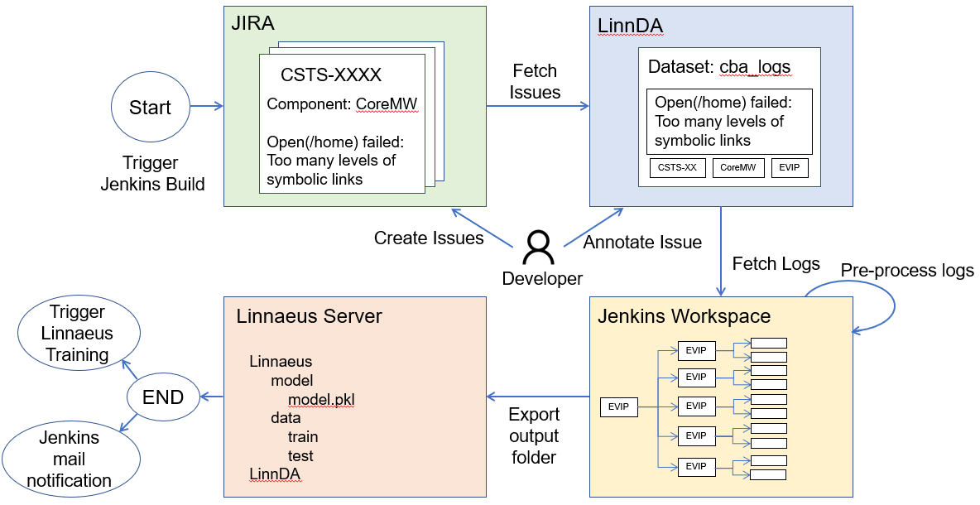Select the test folder entry
The height and width of the screenshot is (505, 980).
[300, 455]
